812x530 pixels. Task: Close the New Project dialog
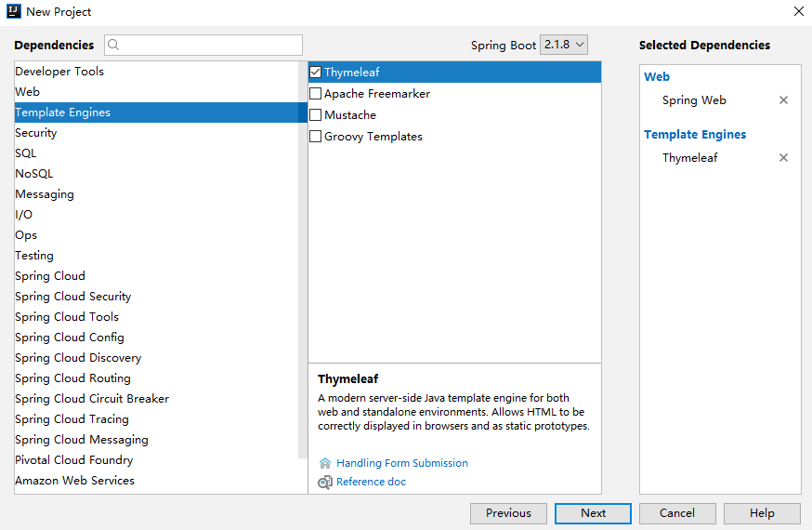click(x=798, y=11)
